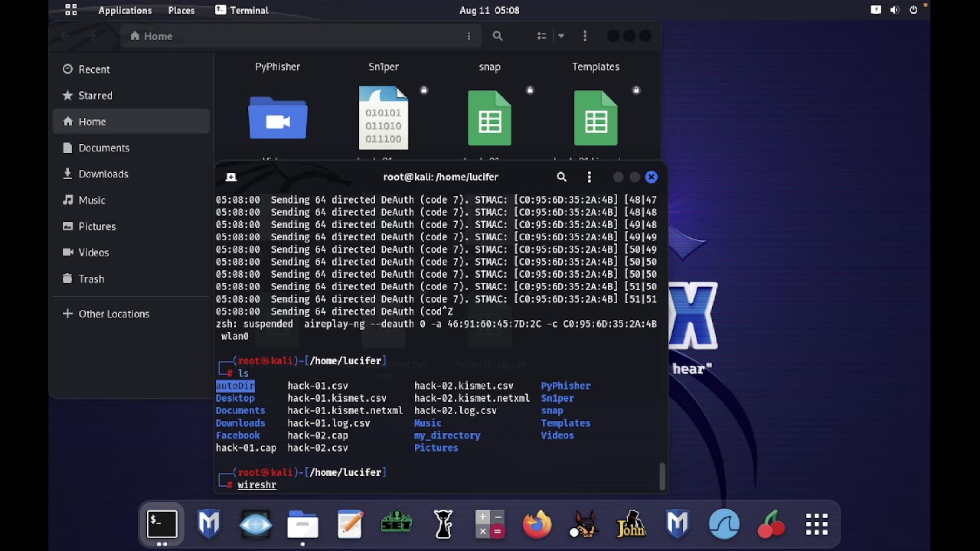The width and height of the screenshot is (980, 551).
Task: Open Wireshark shark fin dock icon
Action: click(x=724, y=524)
